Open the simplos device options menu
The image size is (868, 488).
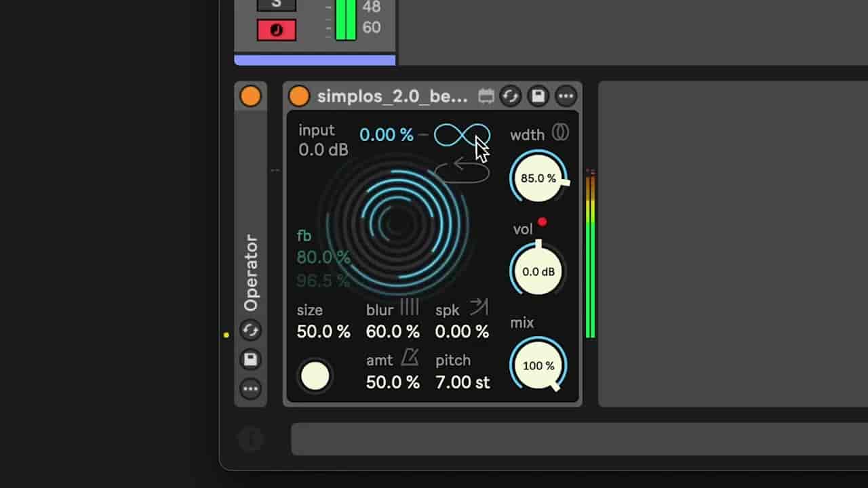(x=566, y=96)
